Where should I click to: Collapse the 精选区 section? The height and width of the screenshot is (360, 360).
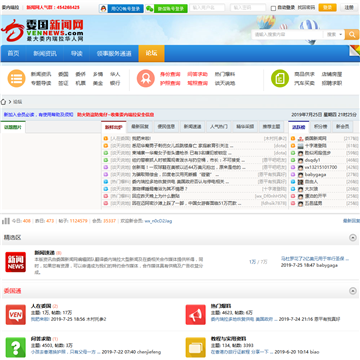click(x=353, y=237)
